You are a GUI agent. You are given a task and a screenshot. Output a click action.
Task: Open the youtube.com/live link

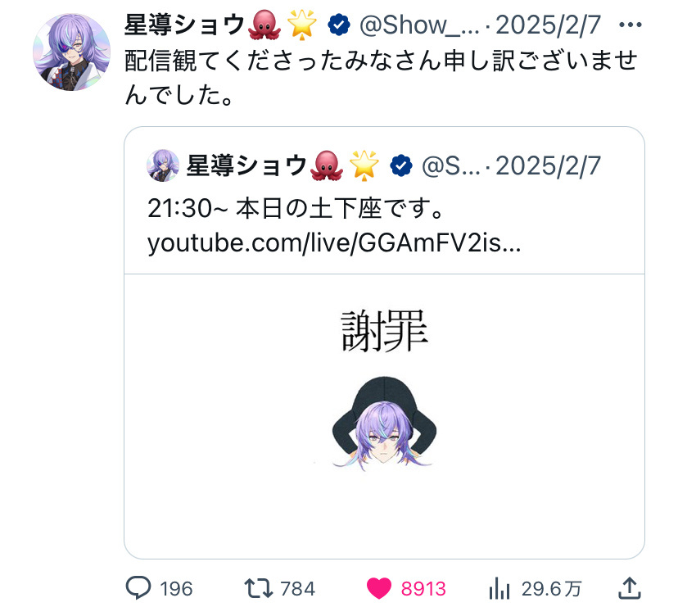[x=334, y=243]
